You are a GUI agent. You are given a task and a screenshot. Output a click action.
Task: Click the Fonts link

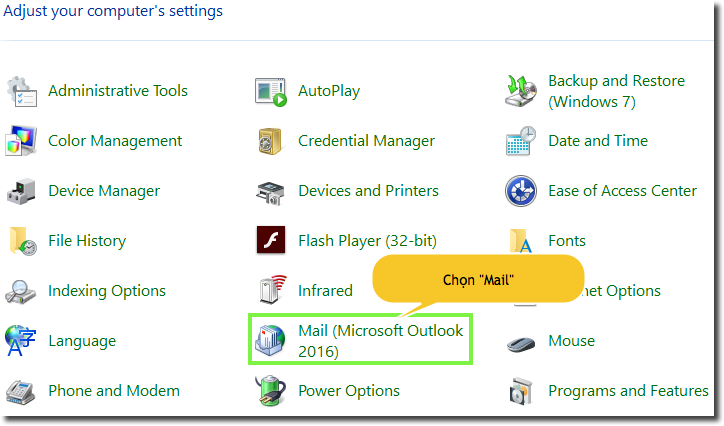point(567,241)
